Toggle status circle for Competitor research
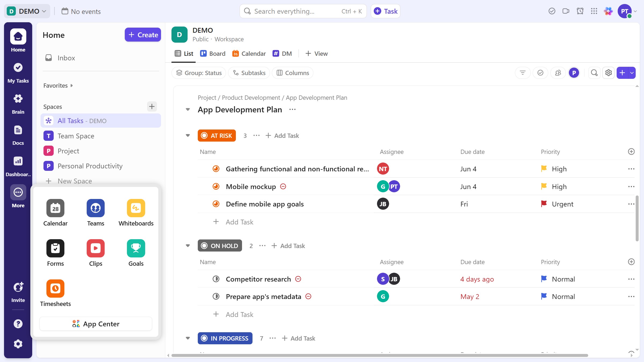 coord(216,279)
